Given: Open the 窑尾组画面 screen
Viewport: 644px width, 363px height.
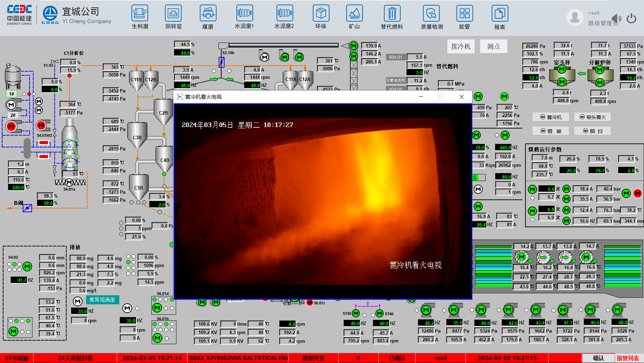Looking at the screenshot, I should click(x=102, y=300).
